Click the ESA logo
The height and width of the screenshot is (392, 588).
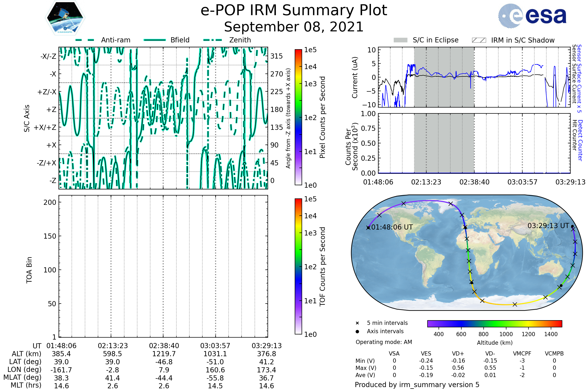point(532,16)
